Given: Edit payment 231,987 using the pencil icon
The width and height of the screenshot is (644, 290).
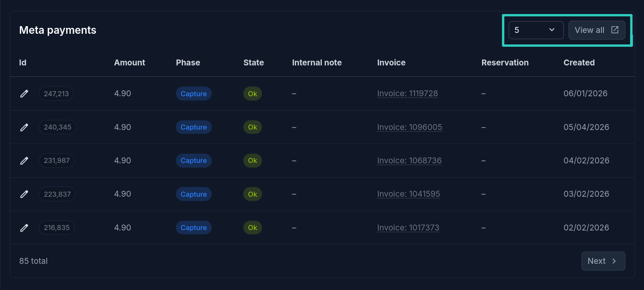Looking at the screenshot, I should click(x=24, y=160).
